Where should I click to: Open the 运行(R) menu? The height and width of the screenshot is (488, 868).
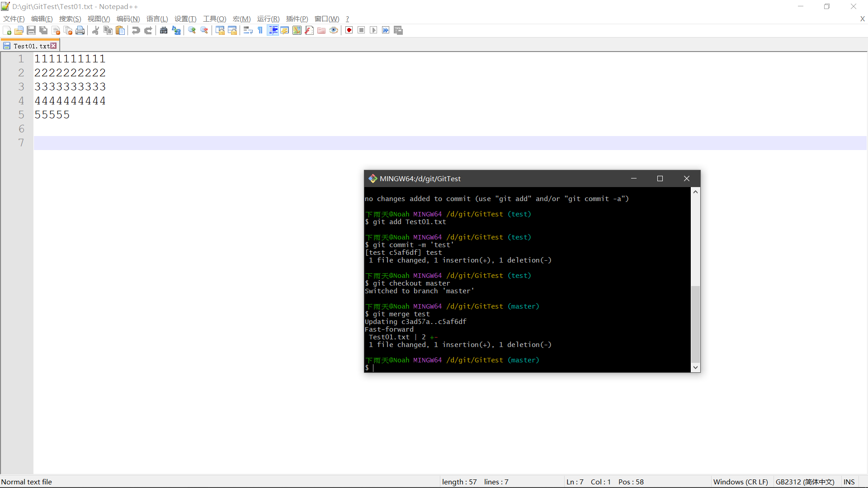pyautogui.click(x=268, y=19)
